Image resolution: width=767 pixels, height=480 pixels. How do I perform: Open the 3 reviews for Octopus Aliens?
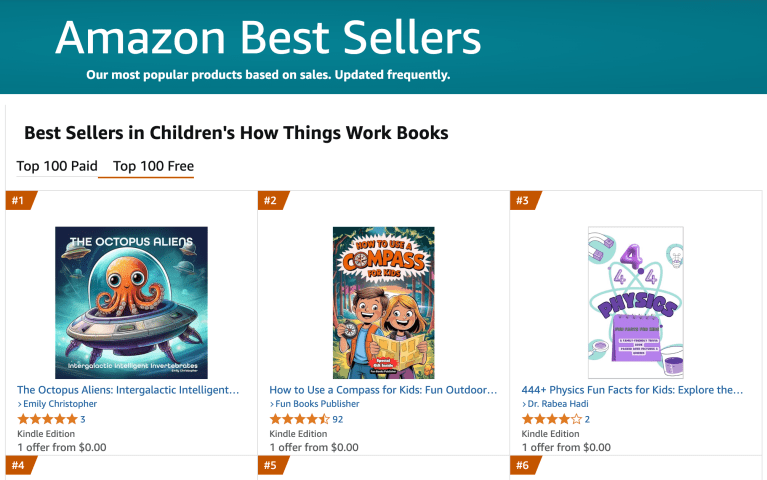coord(83,419)
